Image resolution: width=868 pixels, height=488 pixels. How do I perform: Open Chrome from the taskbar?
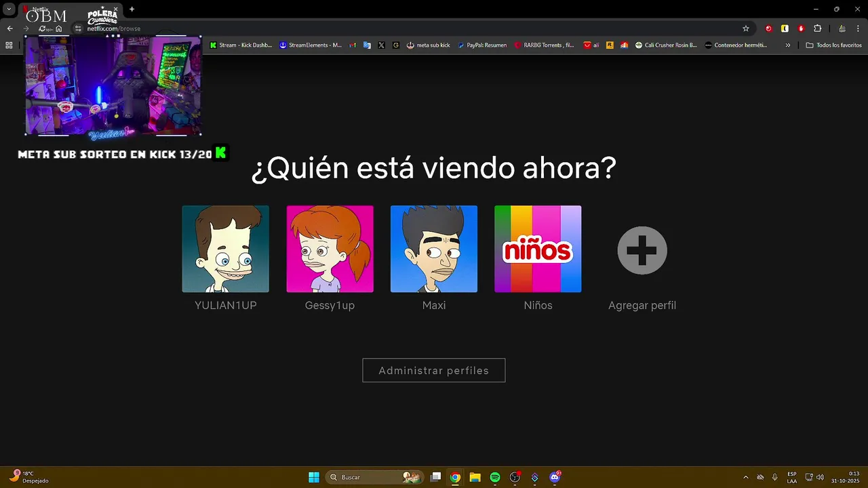tap(455, 477)
